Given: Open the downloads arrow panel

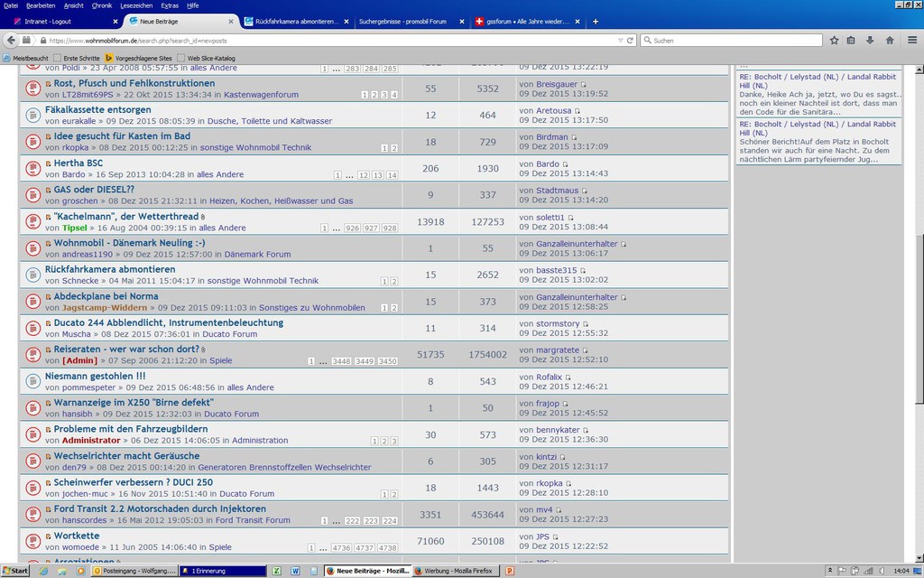Looking at the screenshot, I should pyautogui.click(x=870, y=40).
